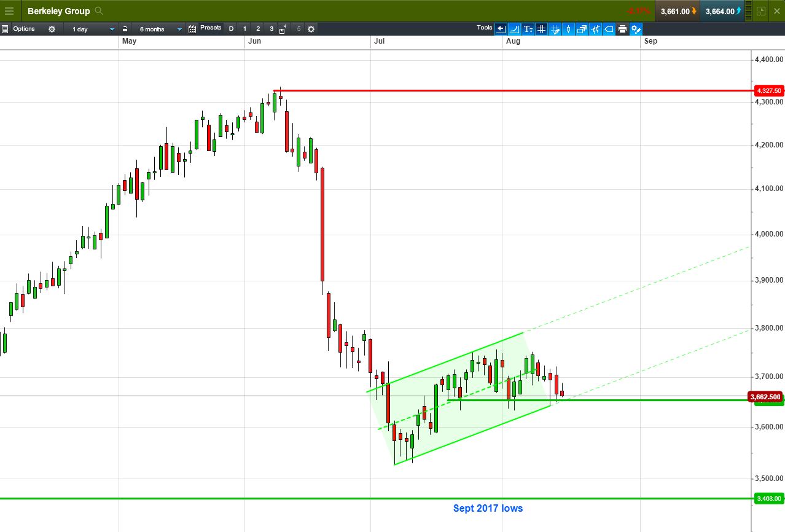
Task: Change chart type with candlestick icon
Action: point(568,29)
